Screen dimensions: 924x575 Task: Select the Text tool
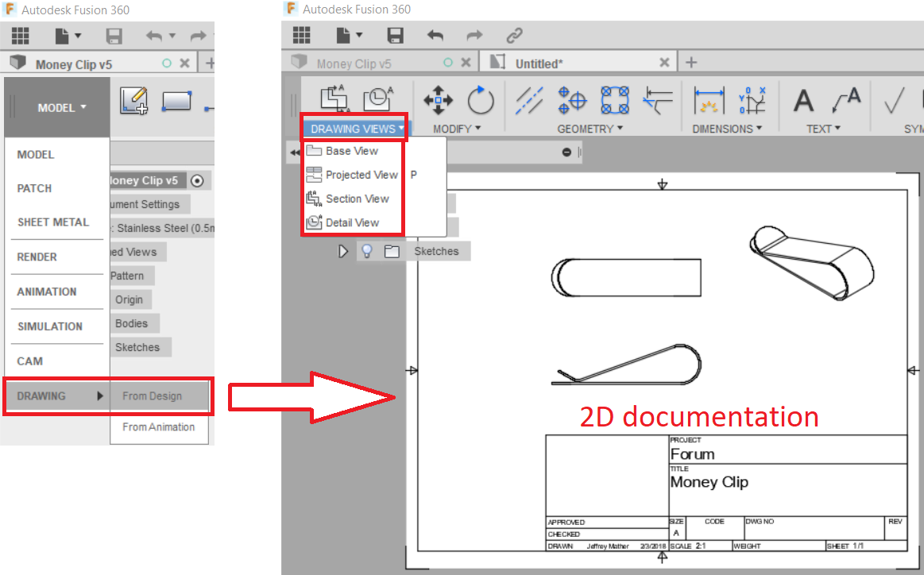pos(803,101)
